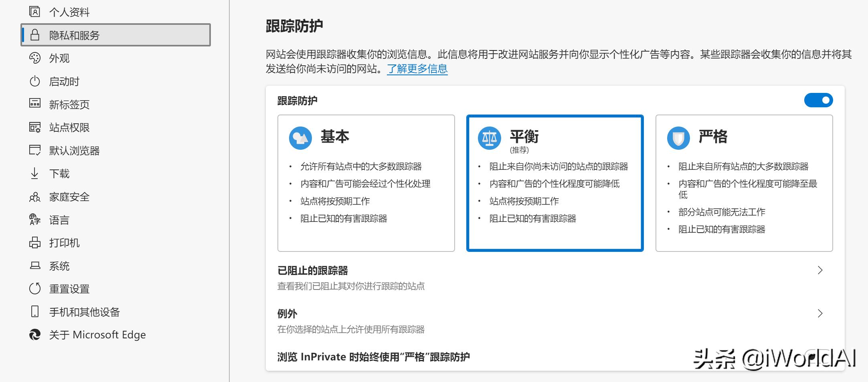Open the 打印机 printer icon
Screen dimensions: 868x382
coord(35,242)
